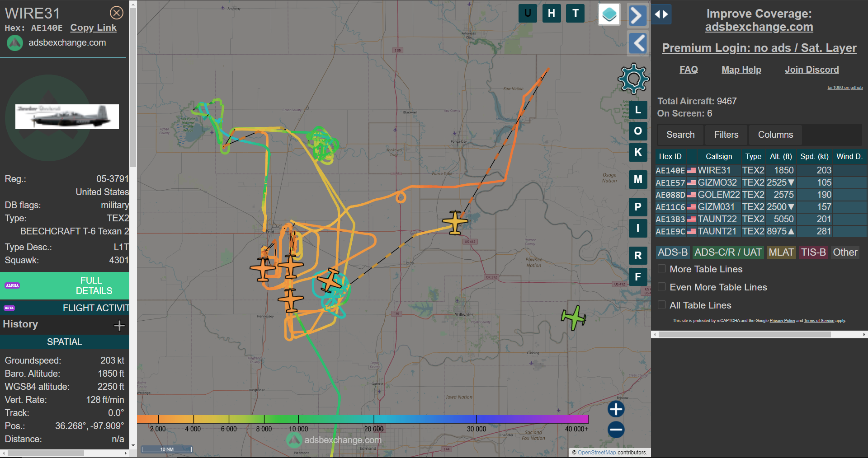The image size is (868, 458).
Task: Zoom out the map with minus button
Action: 616,430
